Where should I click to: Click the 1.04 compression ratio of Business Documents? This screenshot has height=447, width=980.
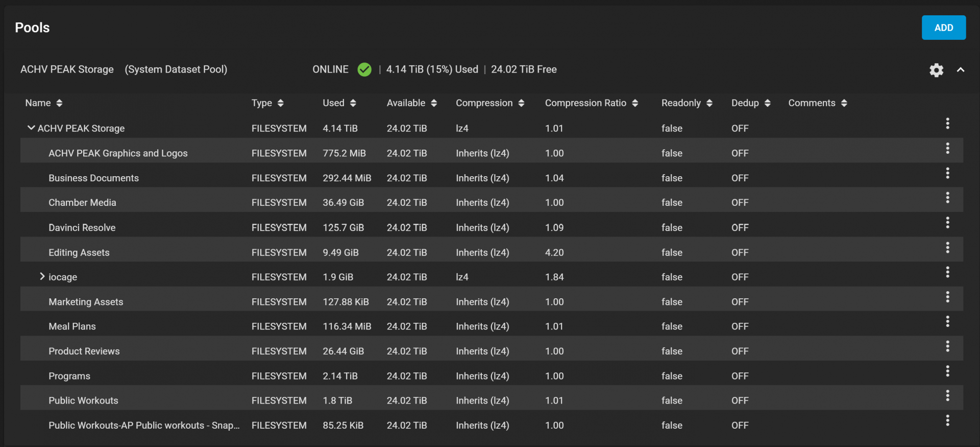click(554, 178)
